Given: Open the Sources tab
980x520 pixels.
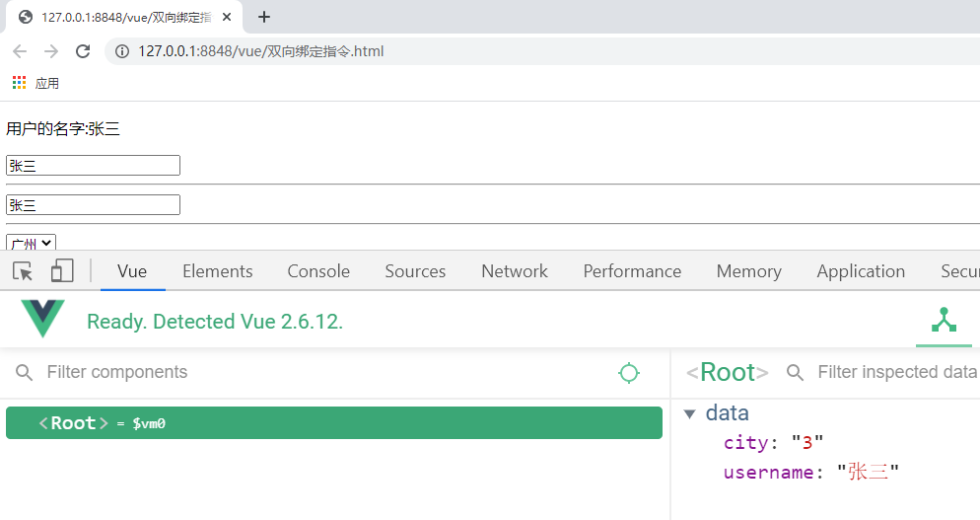Looking at the screenshot, I should (415, 271).
